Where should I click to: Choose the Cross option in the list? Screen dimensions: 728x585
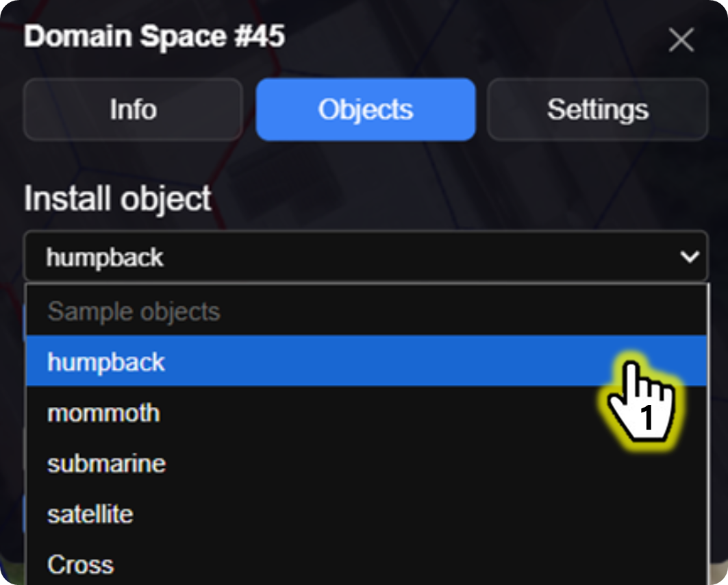click(x=80, y=564)
